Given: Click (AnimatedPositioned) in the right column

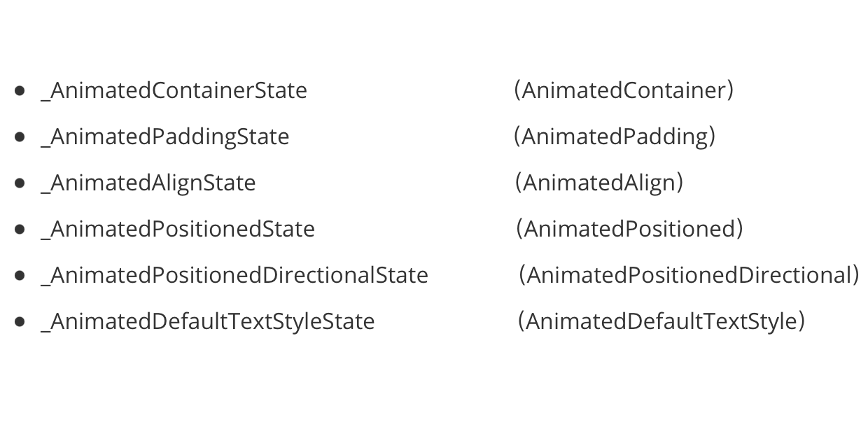Looking at the screenshot, I should [629, 229].
